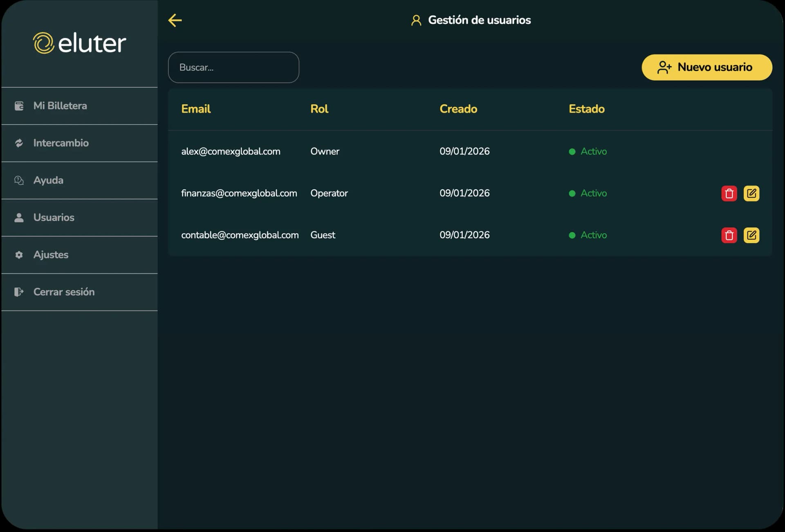Click the eluter logo
This screenshot has width=785, height=532.
point(80,43)
